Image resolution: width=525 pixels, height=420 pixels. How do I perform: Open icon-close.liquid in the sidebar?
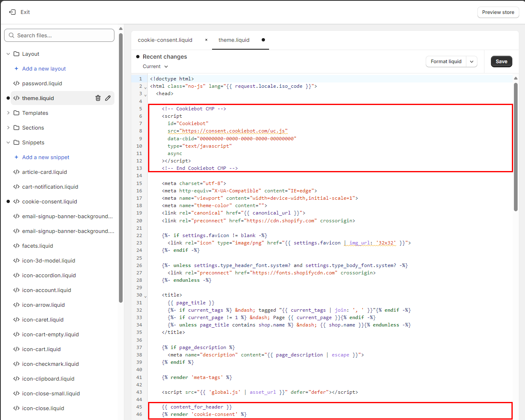[43, 408]
